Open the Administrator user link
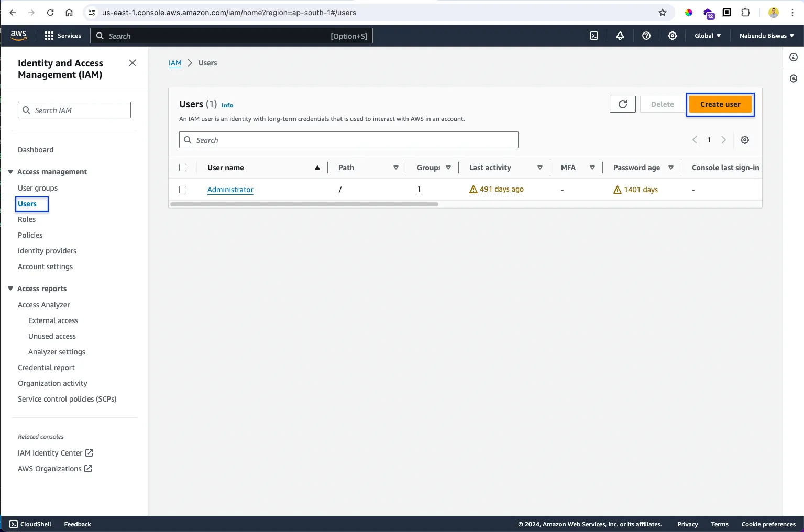 tap(230, 190)
